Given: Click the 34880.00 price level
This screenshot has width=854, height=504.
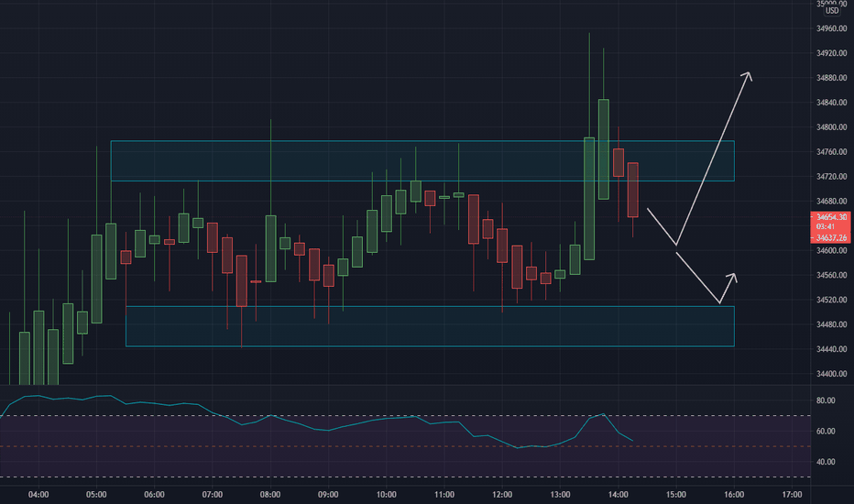Looking at the screenshot, I should (831, 78).
